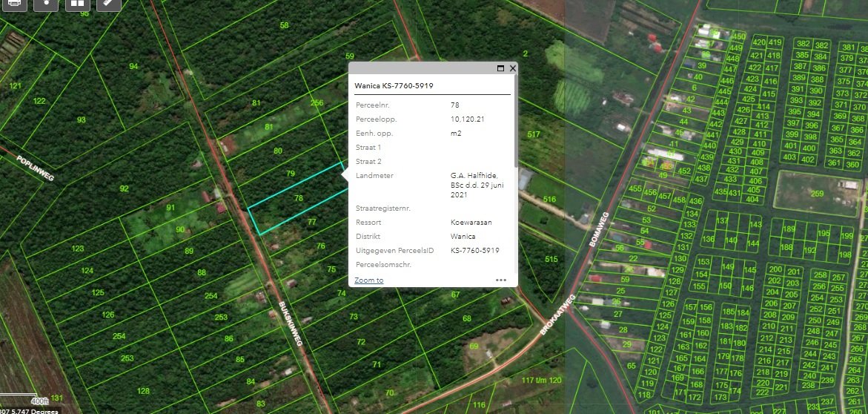This screenshot has width=868, height=414.
Task: Click parcel 69 near Brokaatweg
Action: click(474, 346)
